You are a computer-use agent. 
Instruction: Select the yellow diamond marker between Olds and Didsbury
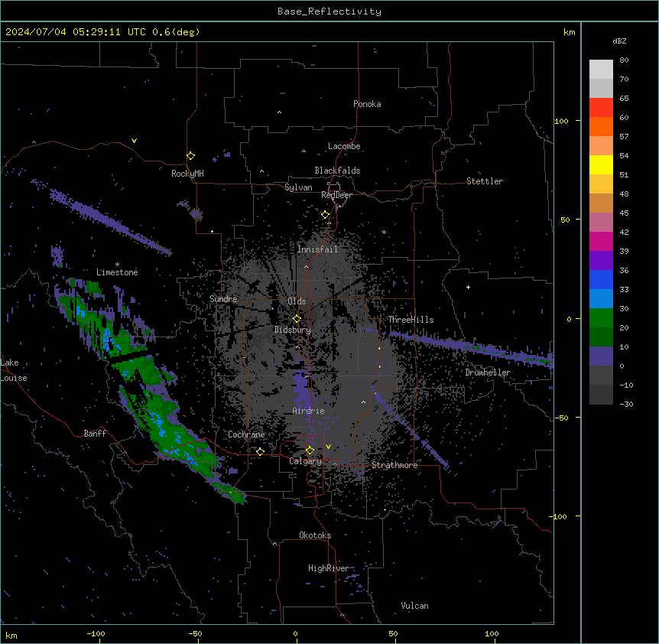point(297,319)
